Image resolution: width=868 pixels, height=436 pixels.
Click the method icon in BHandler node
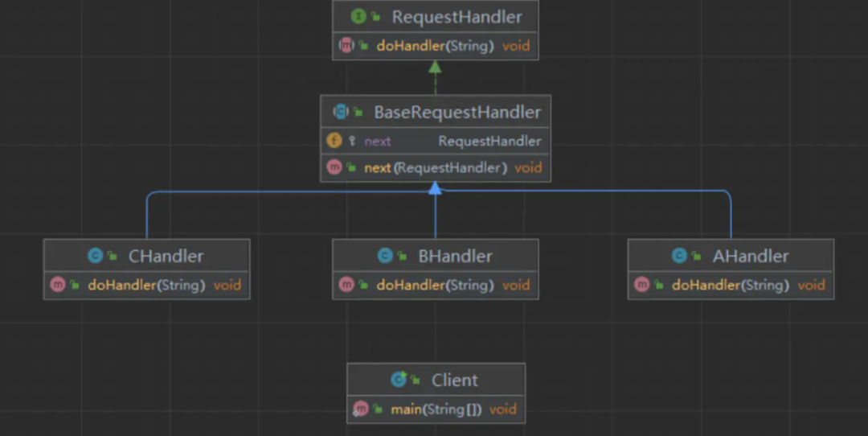click(x=346, y=284)
